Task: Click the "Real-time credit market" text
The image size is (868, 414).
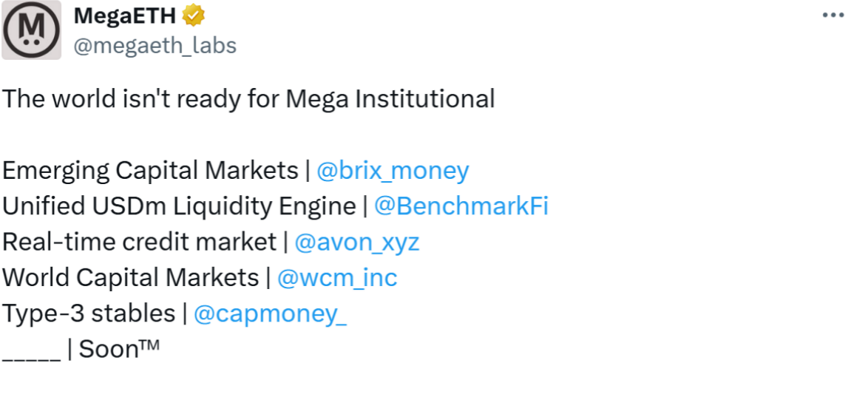Action: click(x=139, y=242)
